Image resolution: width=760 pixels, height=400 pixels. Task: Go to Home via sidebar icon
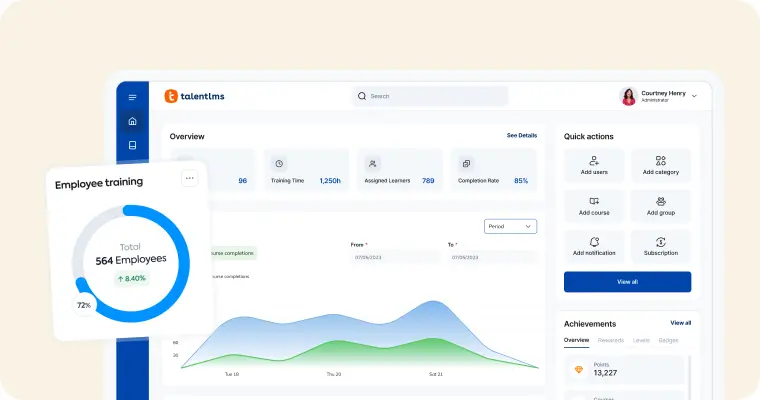pyautogui.click(x=132, y=121)
